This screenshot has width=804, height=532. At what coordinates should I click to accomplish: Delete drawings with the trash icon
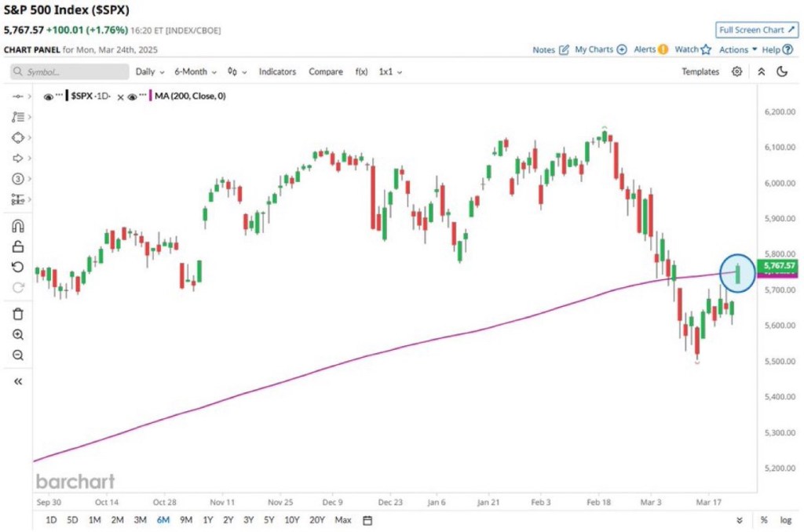18,314
